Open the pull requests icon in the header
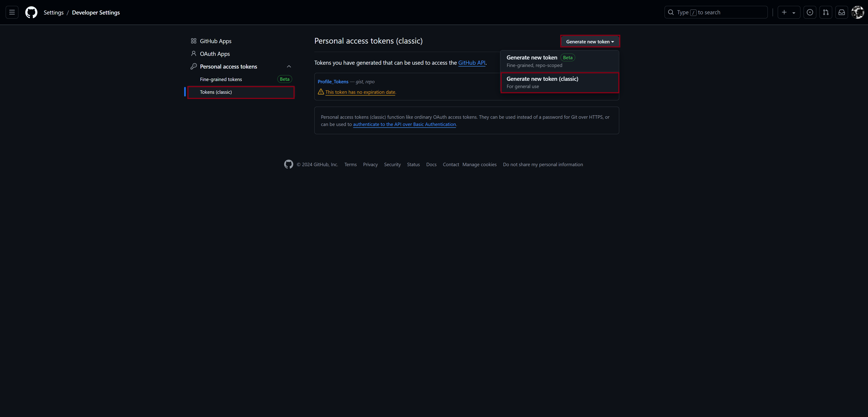868x417 pixels. 826,12
